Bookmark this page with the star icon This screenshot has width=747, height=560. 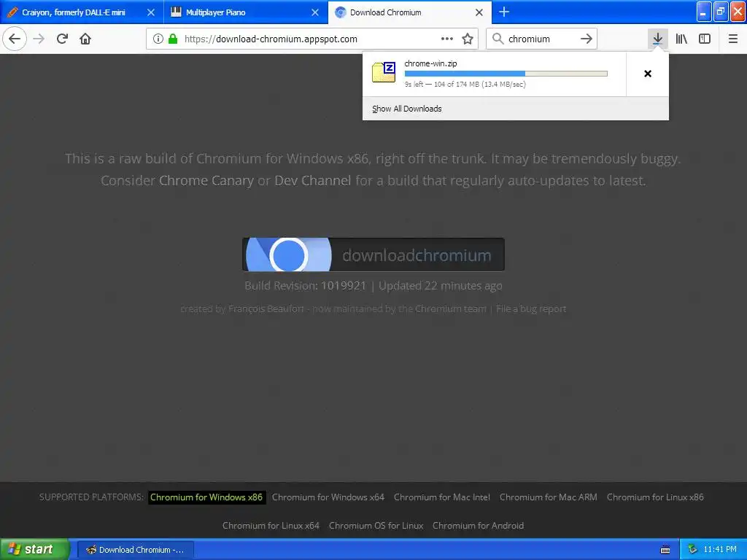[468, 39]
